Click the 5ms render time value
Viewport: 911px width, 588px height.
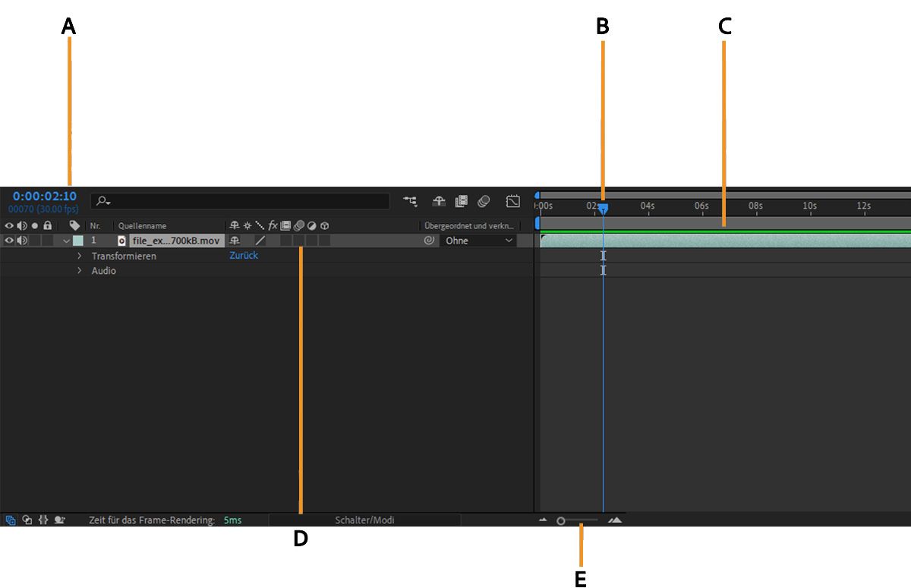(x=232, y=520)
